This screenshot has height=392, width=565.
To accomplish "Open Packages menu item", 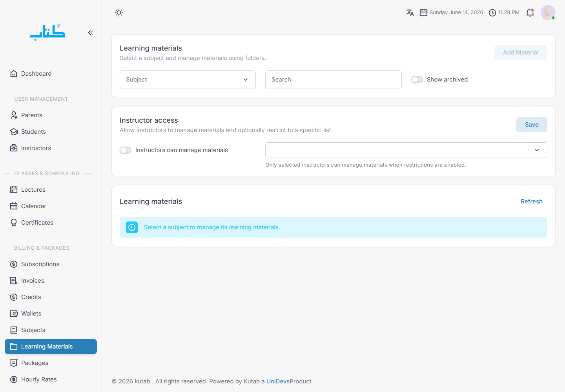I will point(51,363).
